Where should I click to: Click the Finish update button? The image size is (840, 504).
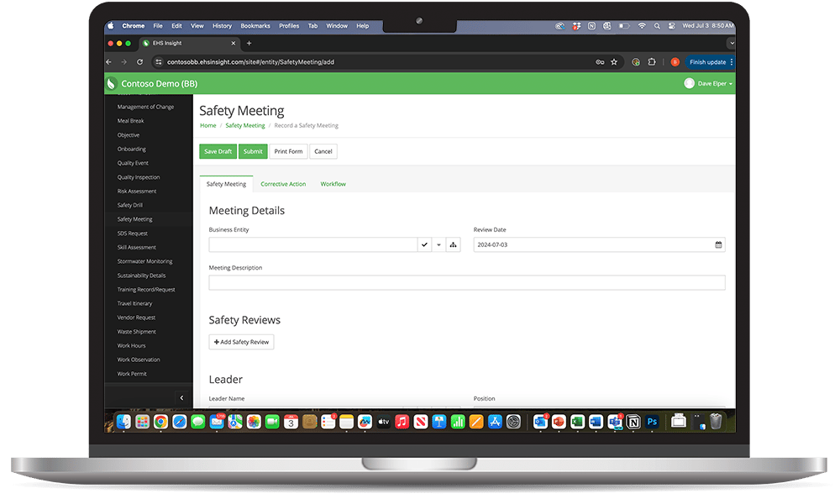click(x=707, y=62)
